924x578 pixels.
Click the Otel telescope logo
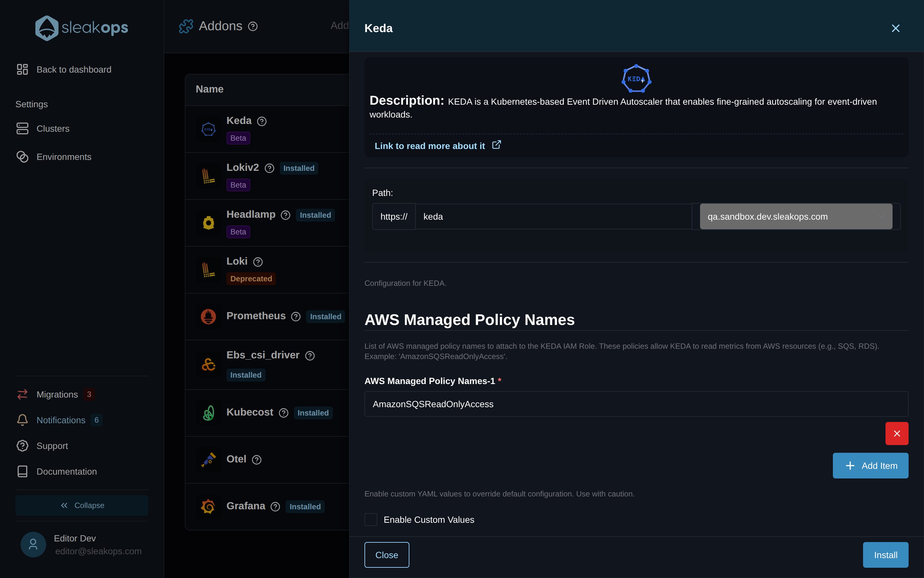pos(209,460)
